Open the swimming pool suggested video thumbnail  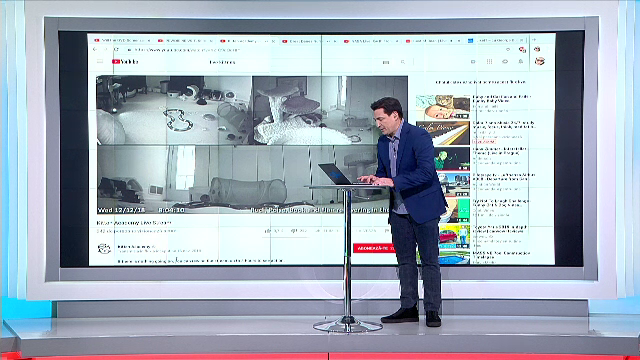click(x=454, y=258)
